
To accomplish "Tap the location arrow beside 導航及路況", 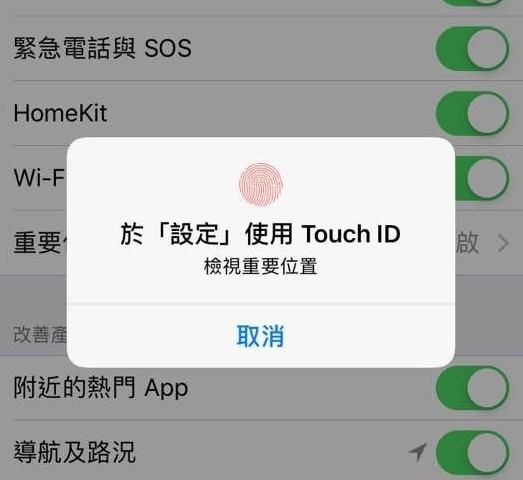I will (417, 452).
